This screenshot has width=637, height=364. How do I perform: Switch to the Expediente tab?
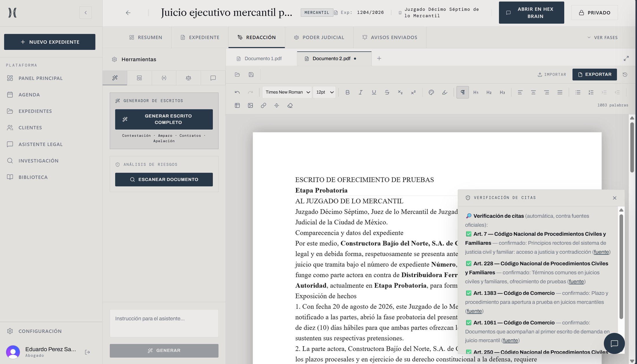pyautogui.click(x=200, y=37)
